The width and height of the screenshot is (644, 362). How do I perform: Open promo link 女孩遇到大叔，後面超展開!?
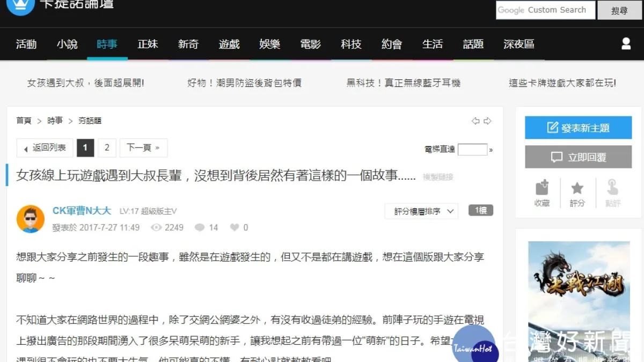(86, 83)
